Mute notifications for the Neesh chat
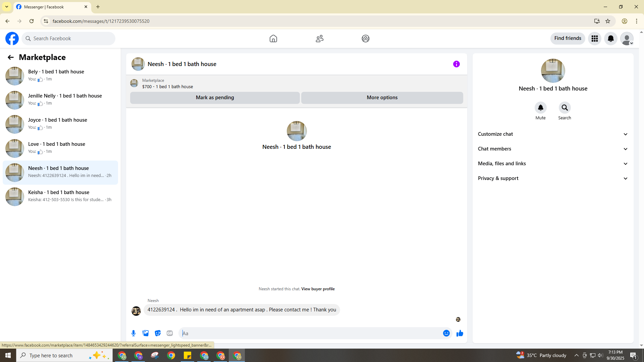Screen dimensions: 644x362 540,108
